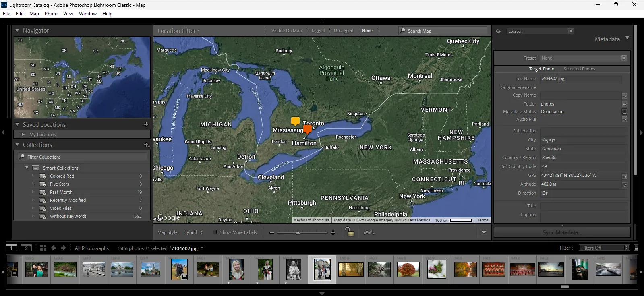Zoom in the map with plus icon
Screen dimensions: 644x296
333,233
